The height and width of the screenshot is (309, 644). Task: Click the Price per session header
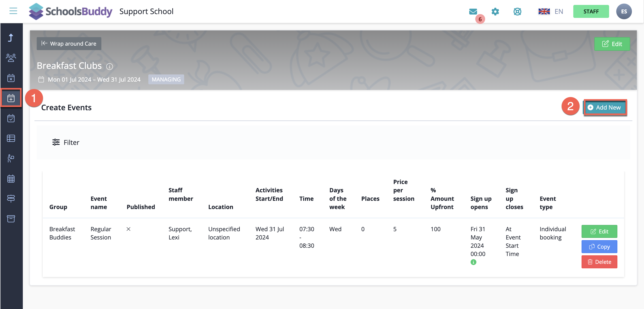click(404, 190)
